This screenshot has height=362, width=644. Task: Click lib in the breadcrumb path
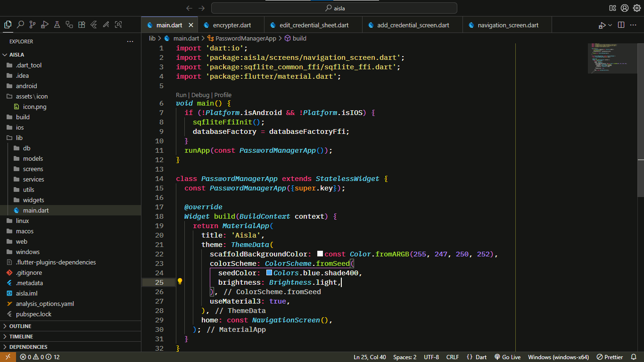click(152, 39)
